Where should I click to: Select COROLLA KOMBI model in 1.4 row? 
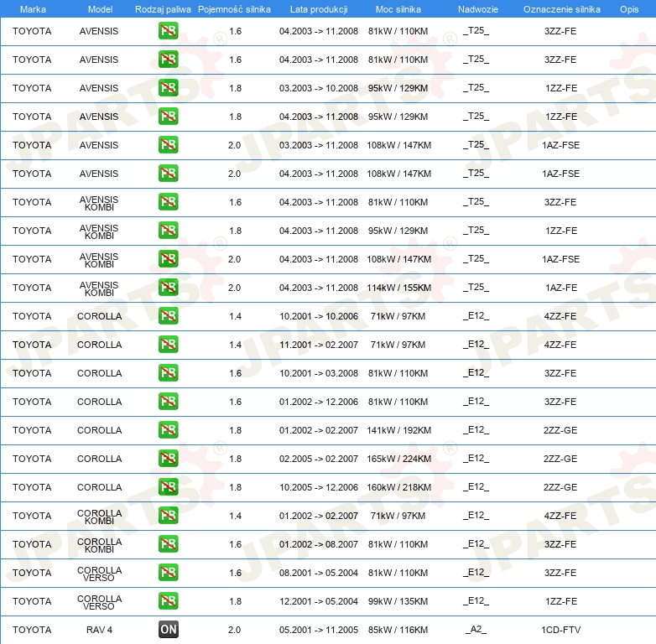pos(99,517)
